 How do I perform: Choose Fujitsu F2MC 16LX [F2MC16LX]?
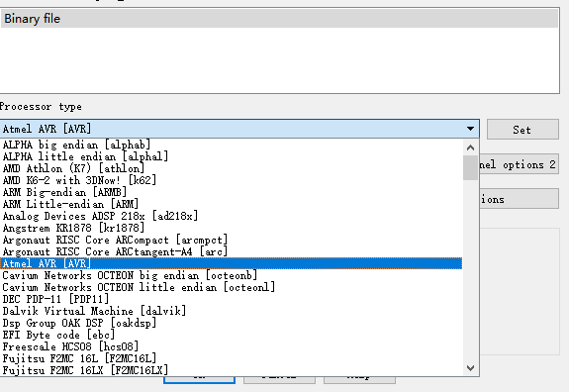tap(232, 370)
